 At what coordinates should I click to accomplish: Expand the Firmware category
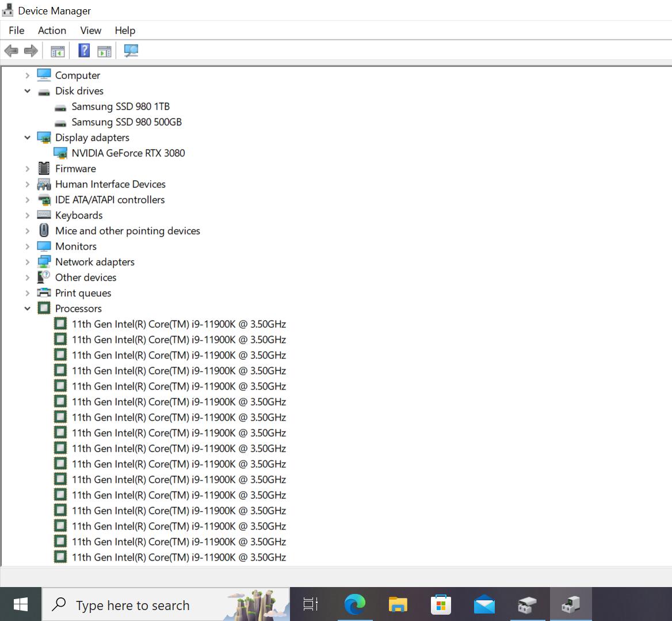pos(28,169)
